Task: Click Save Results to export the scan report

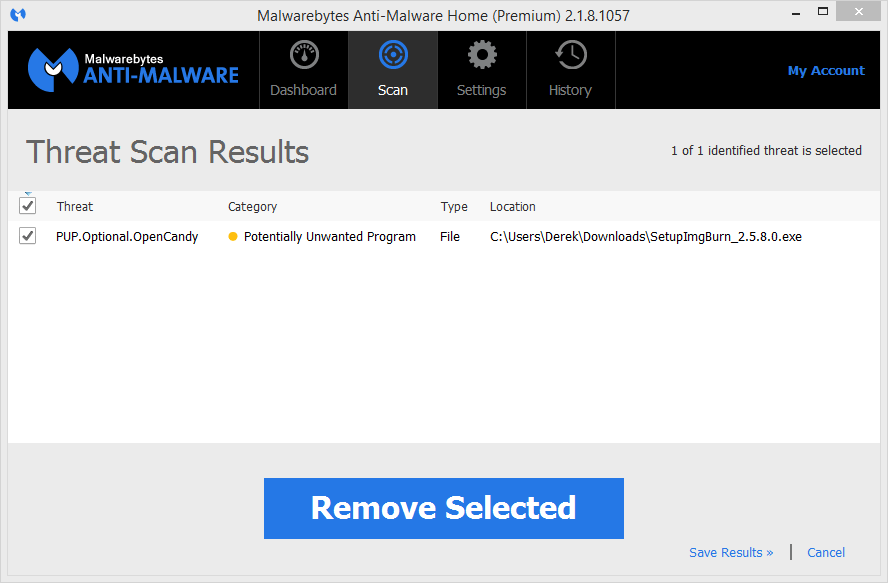Action: [x=731, y=552]
